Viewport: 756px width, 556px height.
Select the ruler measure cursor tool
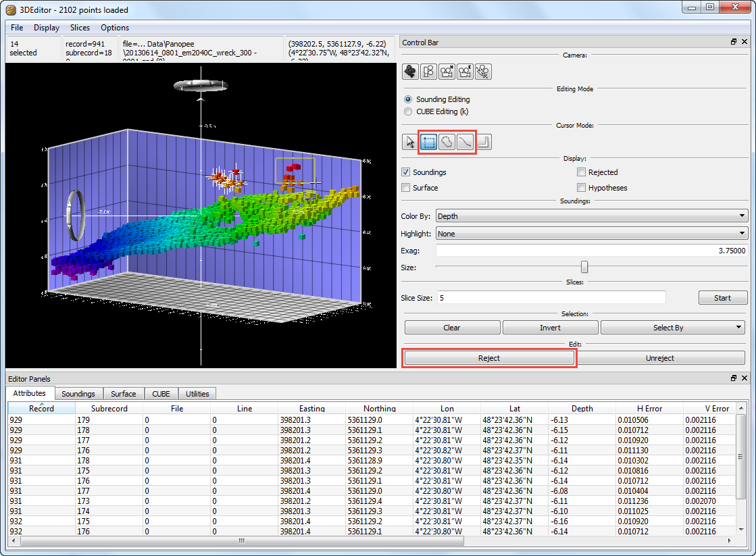[x=483, y=142]
